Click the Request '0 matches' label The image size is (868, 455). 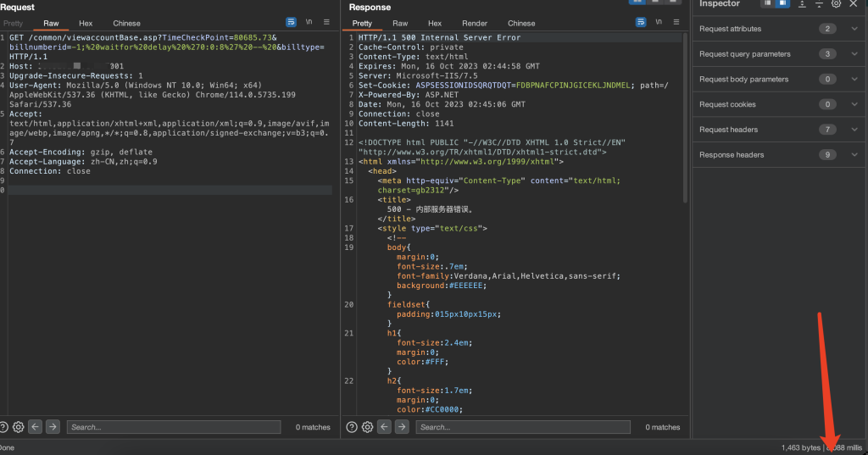313,427
